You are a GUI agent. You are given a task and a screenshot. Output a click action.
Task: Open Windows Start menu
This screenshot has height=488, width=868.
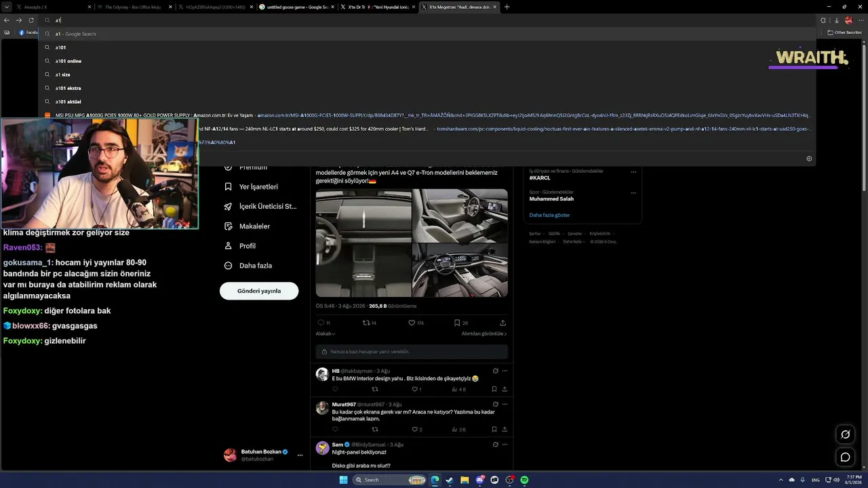coord(343,480)
